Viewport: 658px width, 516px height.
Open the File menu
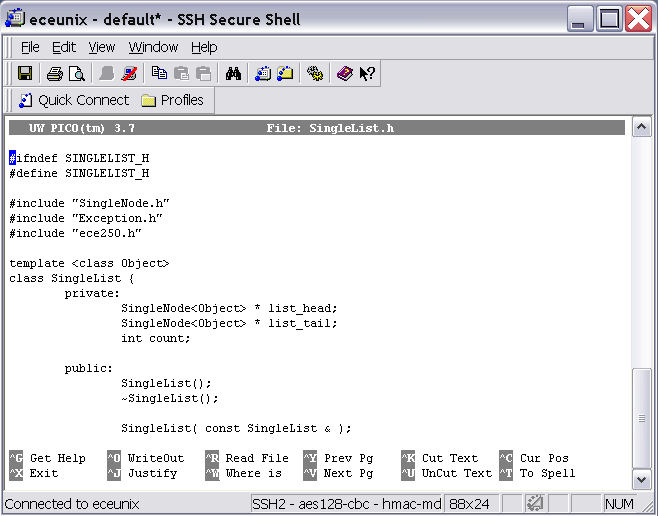coord(30,47)
